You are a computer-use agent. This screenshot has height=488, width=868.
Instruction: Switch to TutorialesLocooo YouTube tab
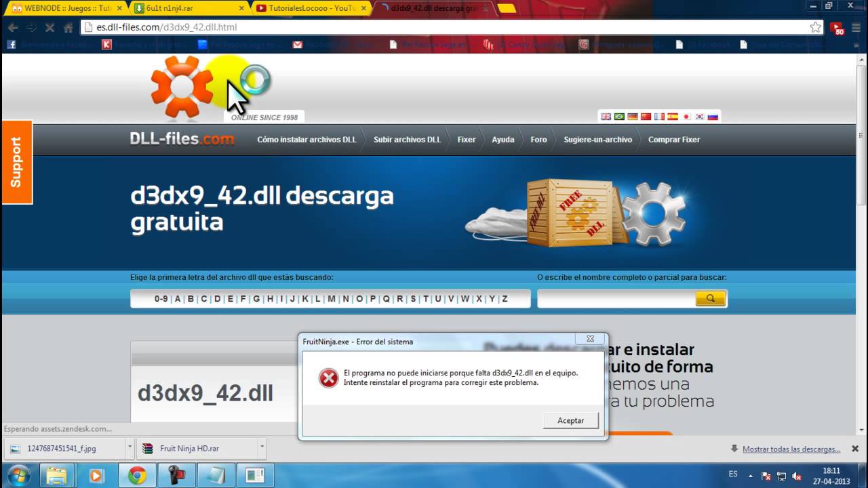click(x=312, y=8)
